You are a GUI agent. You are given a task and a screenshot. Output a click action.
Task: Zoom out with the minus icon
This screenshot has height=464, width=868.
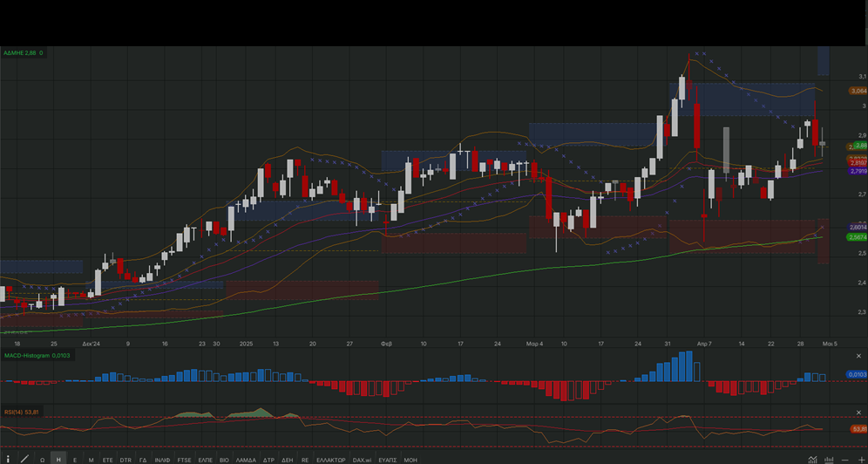[844, 460]
